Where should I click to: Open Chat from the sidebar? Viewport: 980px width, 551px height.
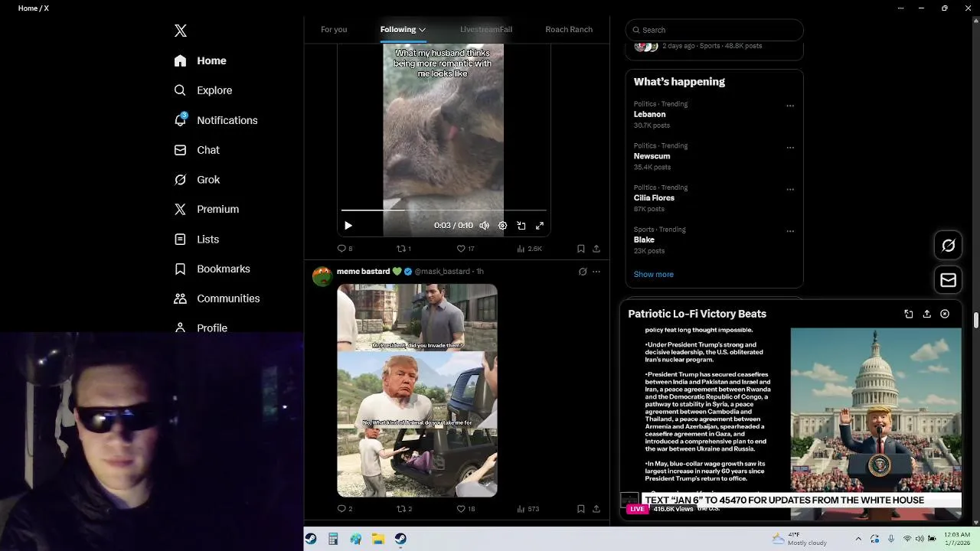pos(197,150)
